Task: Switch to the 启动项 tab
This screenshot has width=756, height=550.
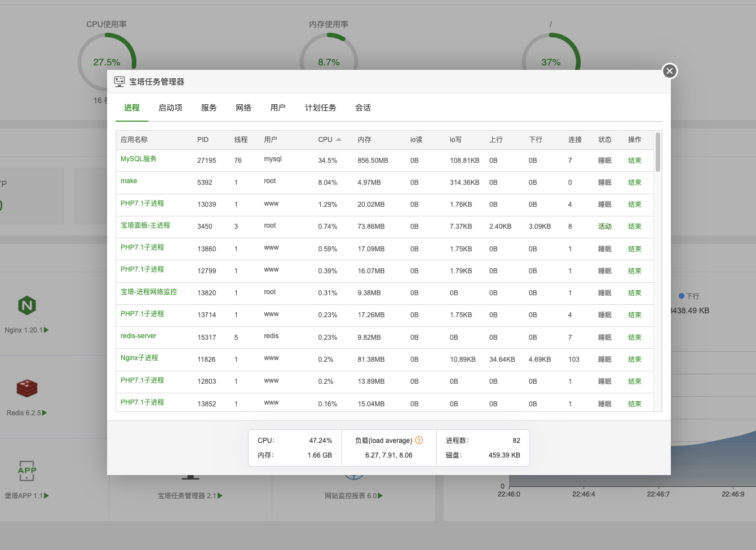Action: pyautogui.click(x=170, y=108)
